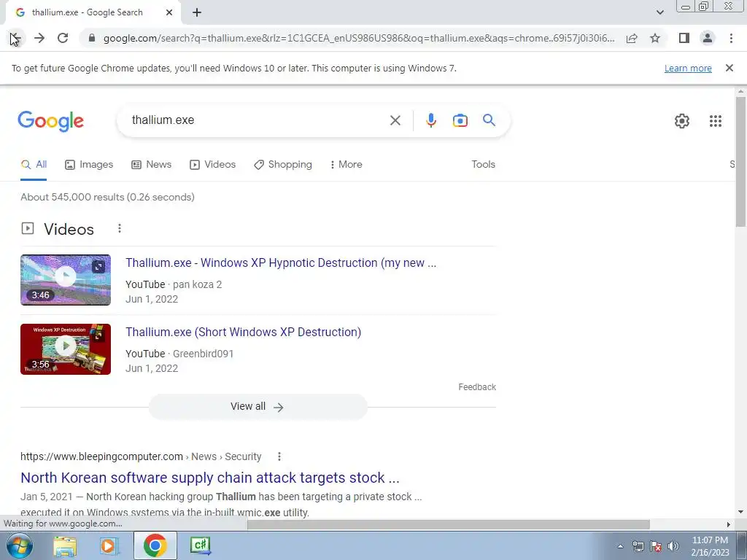The height and width of the screenshot is (560, 747).
Task: Switch to the News tab
Action: click(152, 165)
